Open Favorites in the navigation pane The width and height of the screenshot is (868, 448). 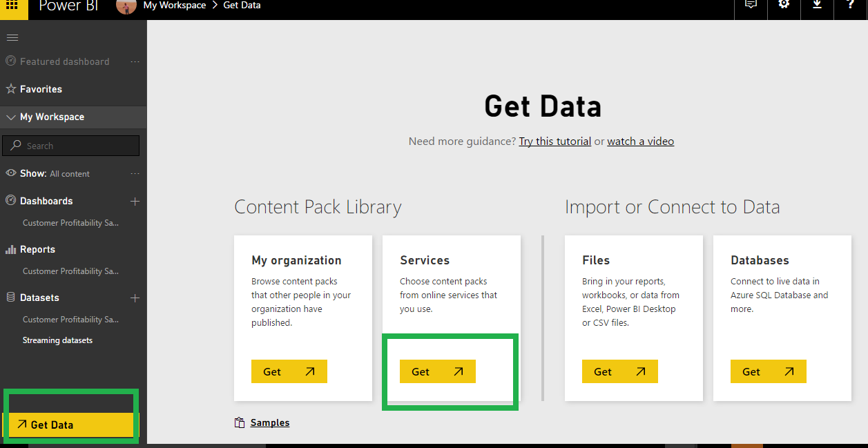pyautogui.click(x=41, y=89)
